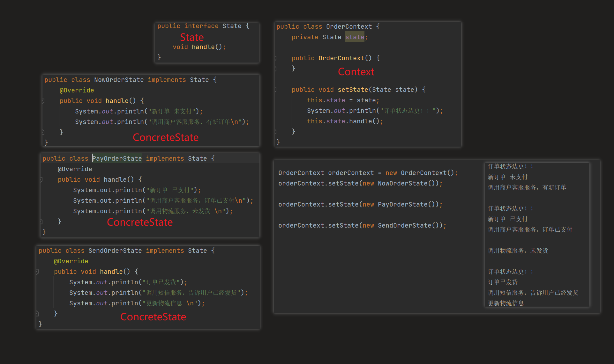Click console output line '新订单 未支付'
Viewport: 614px width, 364px height.
tap(508, 177)
